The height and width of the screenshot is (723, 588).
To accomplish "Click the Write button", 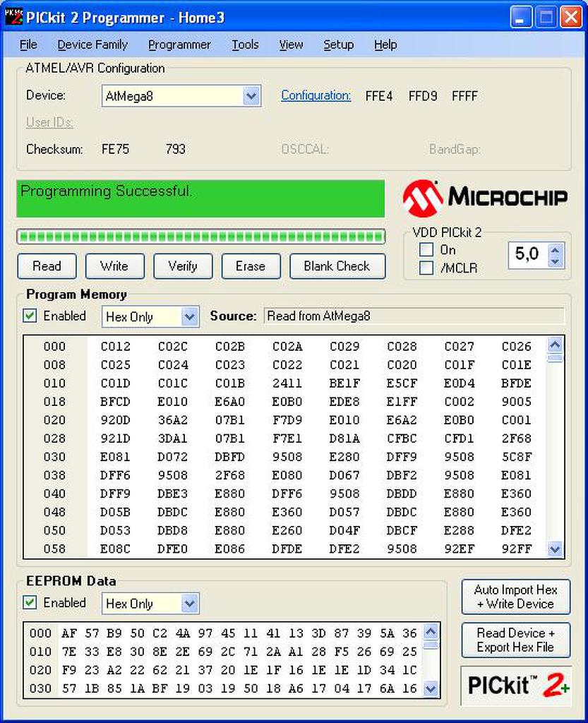I will coord(115,266).
